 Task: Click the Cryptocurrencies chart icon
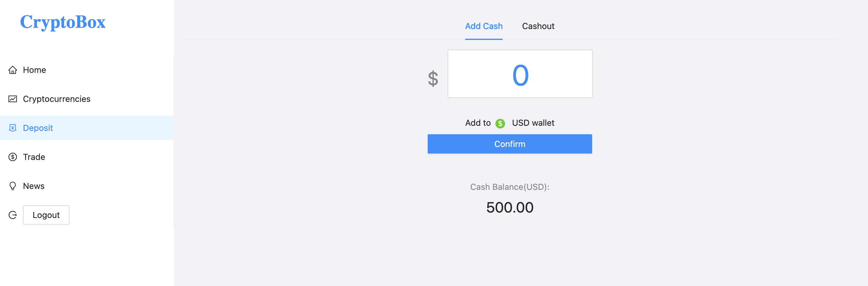(13, 99)
